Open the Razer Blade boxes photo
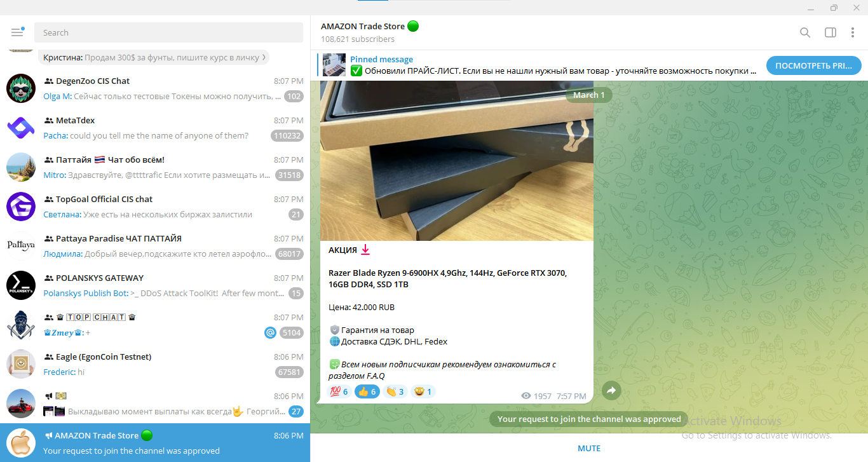The height and width of the screenshot is (462, 868). click(x=457, y=161)
